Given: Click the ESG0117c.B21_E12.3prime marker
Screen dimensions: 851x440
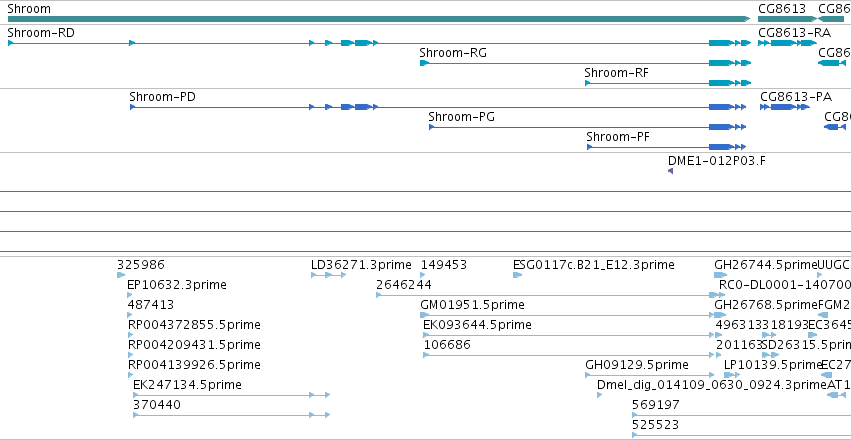Looking at the screenshot, I should pos(517,275).
